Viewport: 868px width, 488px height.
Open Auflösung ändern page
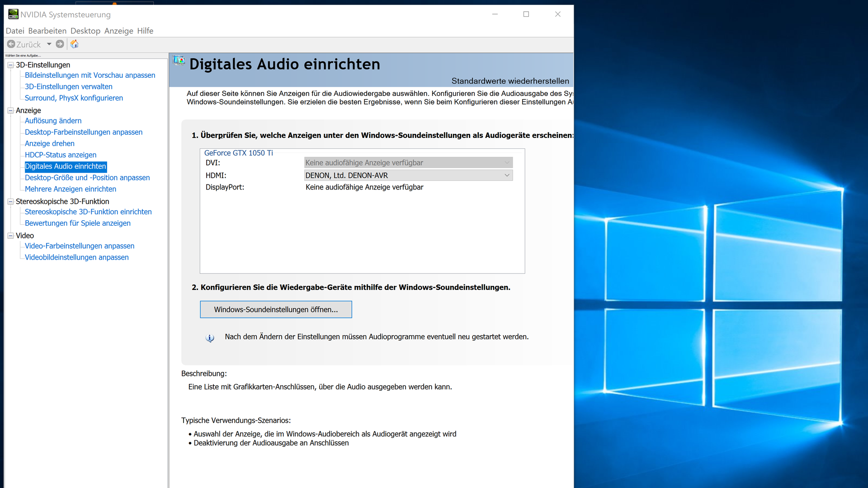[53, 121]
